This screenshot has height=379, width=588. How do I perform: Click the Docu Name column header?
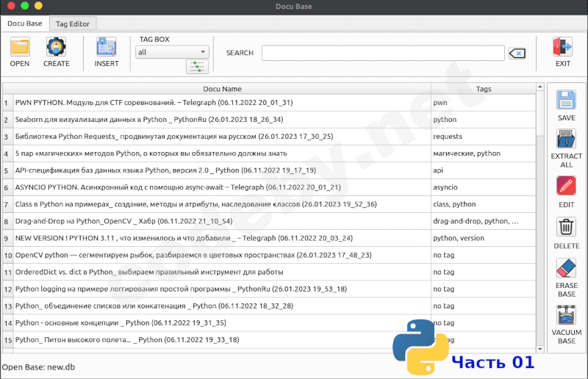point(221,89)
